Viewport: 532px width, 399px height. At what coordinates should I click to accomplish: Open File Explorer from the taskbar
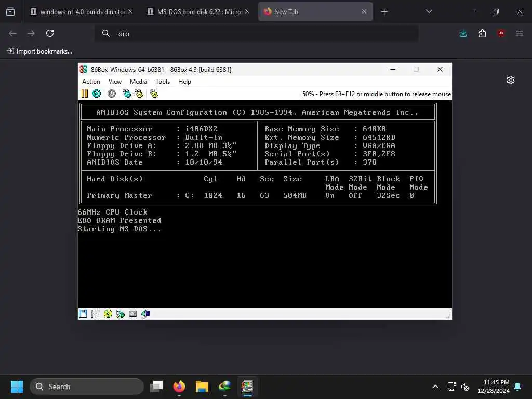[x=202, y=387]
